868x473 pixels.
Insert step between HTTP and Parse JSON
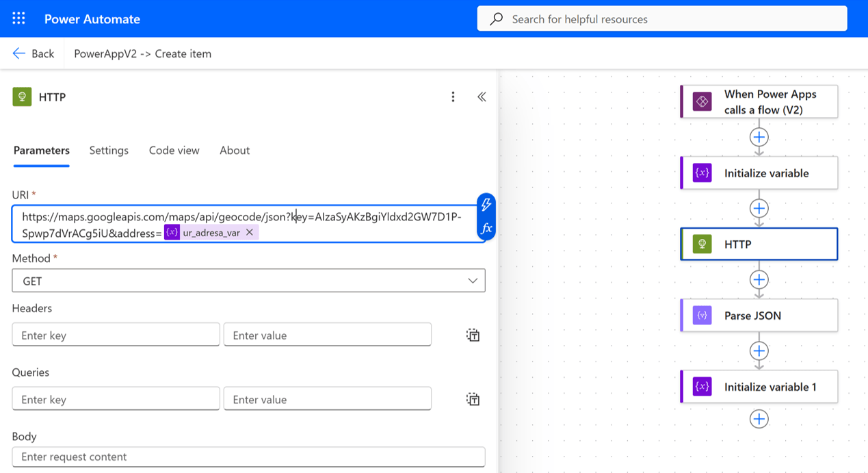point(759,279)
